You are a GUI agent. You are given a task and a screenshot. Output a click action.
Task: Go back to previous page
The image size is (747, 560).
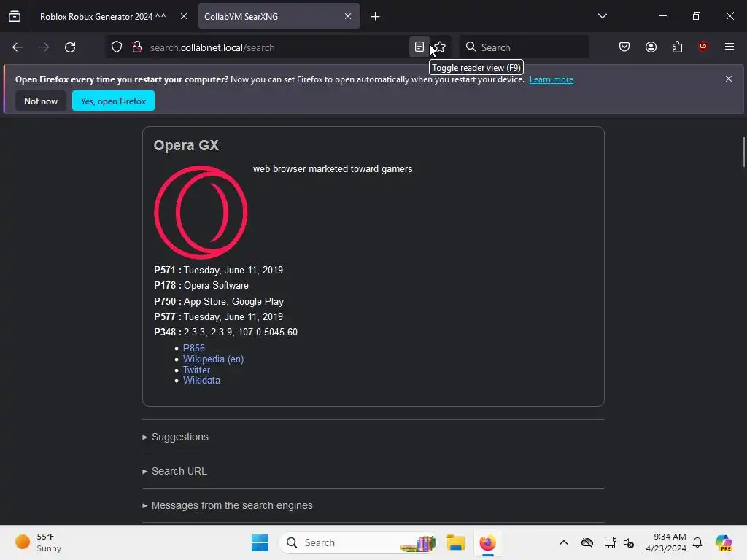point(18,47)
